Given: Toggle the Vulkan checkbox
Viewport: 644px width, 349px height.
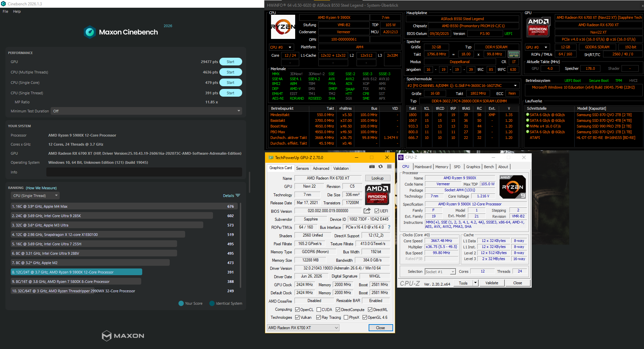Looking at the screenshot, I should point(298,317).
